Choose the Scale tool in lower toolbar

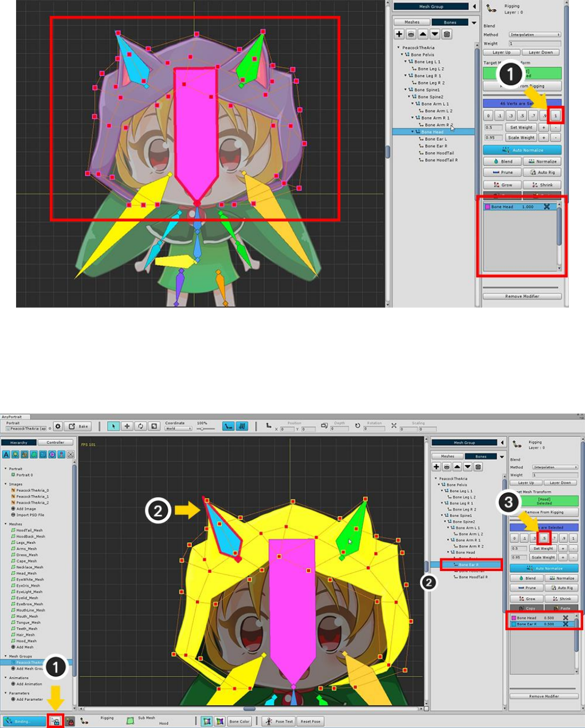pos(154,426)
